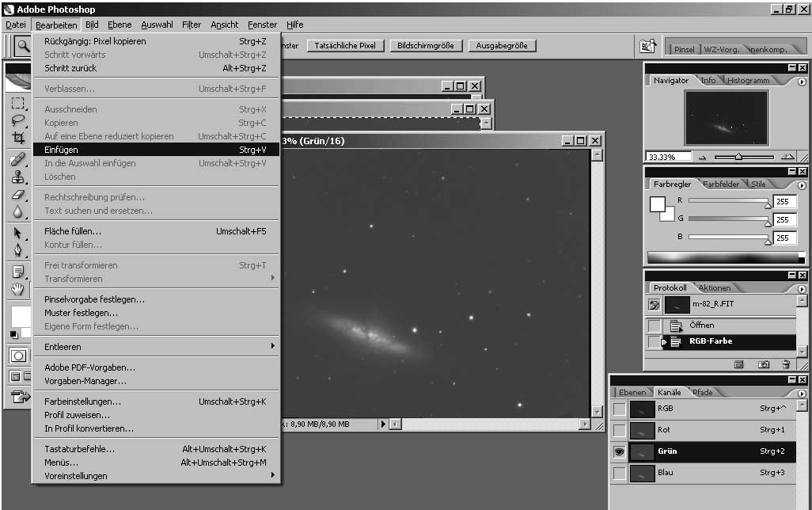Click the Jump to ImageReady icon

[x=21, y=397]
